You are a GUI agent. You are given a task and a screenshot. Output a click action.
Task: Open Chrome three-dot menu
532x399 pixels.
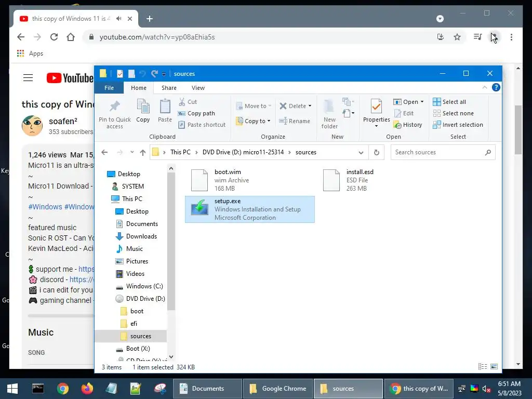[511, 37]
